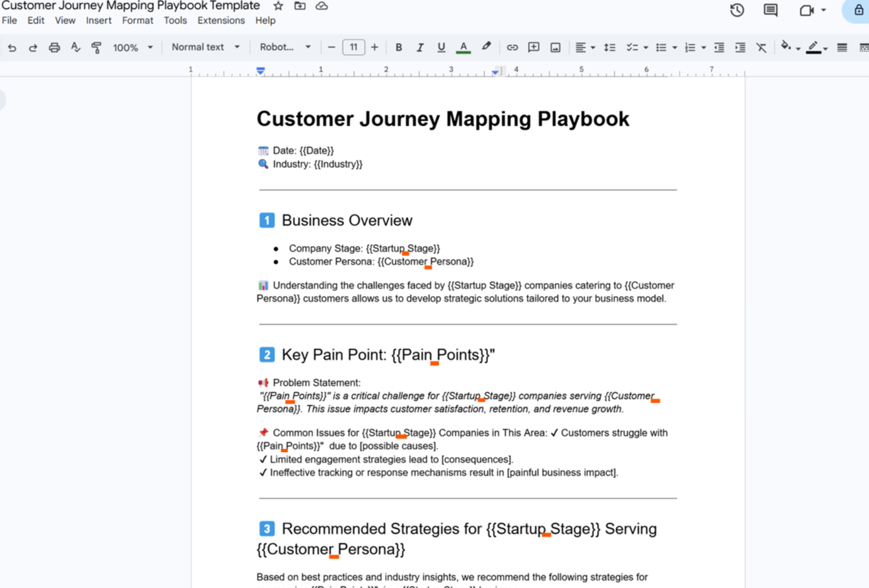
Task: Toggle italic formatting
Action: (x=419, y=48)
